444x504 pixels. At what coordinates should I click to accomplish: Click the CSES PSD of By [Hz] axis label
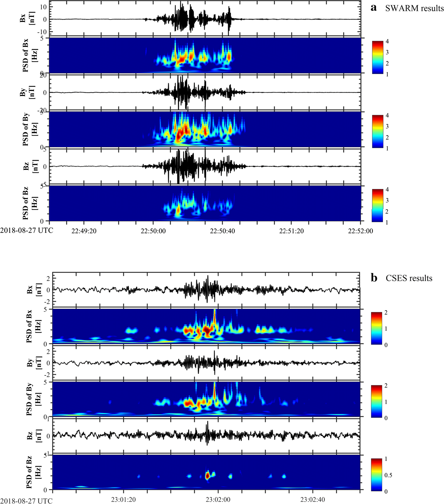pos(33,399)
